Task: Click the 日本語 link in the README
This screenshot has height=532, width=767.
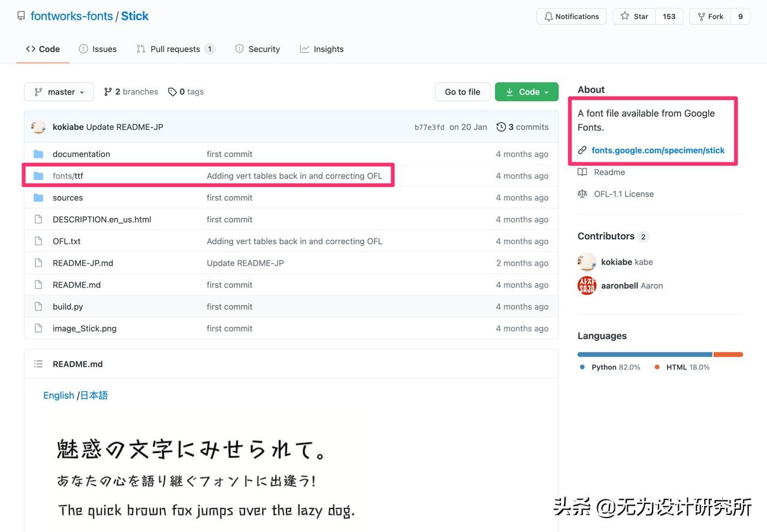Action: (94, 395)
